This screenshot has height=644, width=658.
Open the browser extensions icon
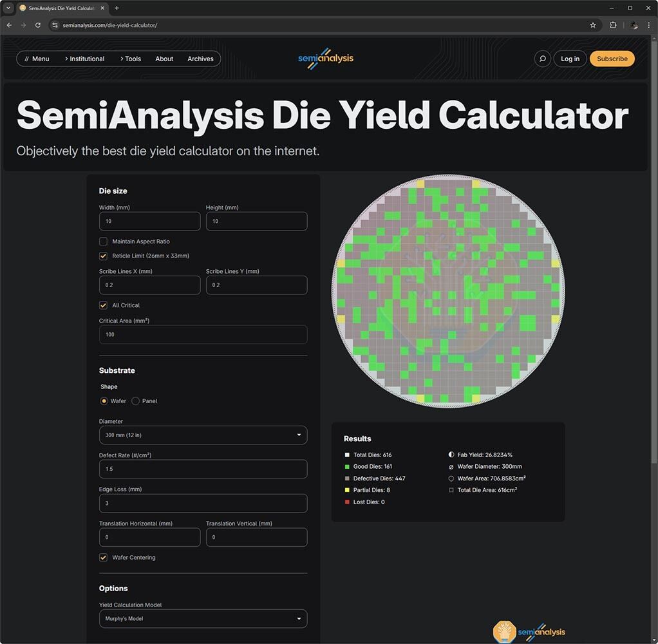click(x=613, y=25)
